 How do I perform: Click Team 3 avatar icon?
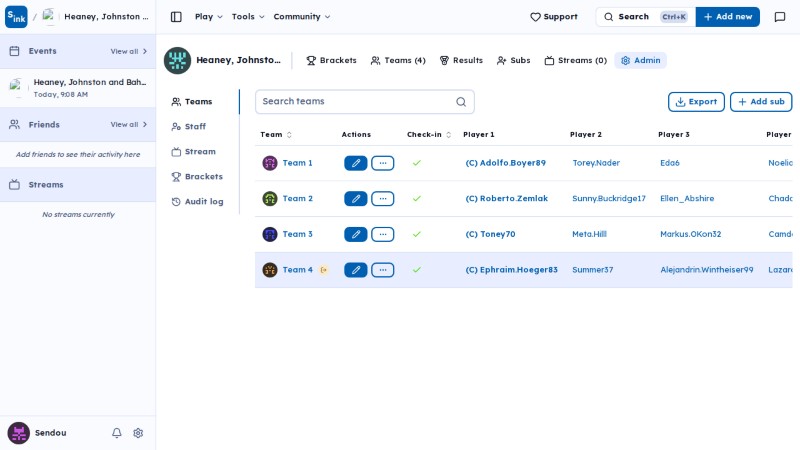[x=270, y=234]
